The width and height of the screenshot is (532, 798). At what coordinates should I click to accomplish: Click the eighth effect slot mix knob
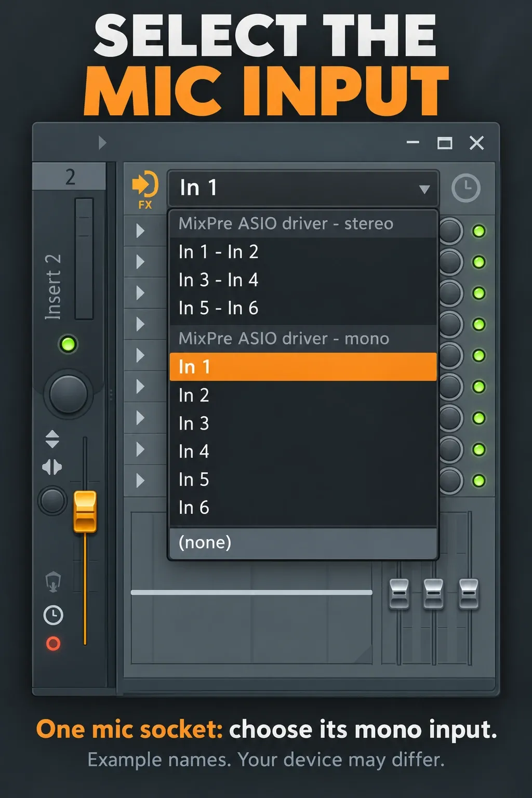coord(450,449)
